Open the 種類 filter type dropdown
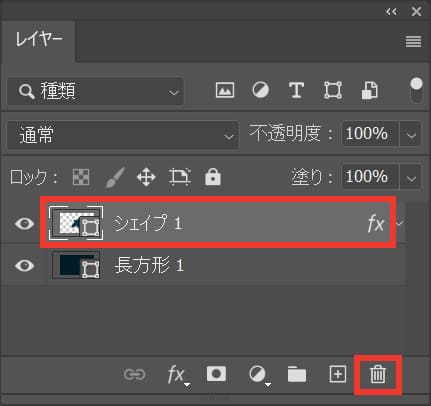431x406 pixels. coord(95,91)
